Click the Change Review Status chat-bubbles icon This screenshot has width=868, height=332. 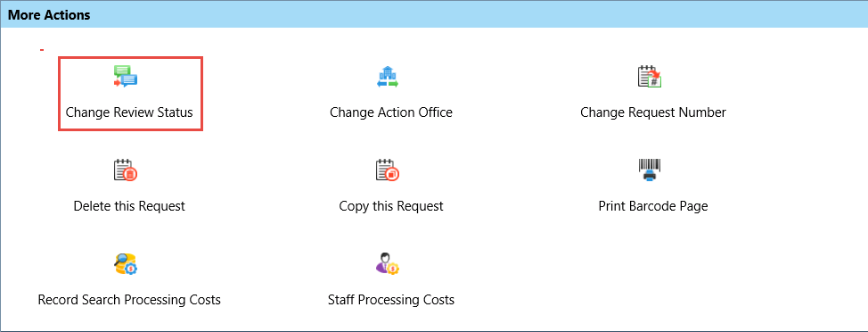pos(126,77)
